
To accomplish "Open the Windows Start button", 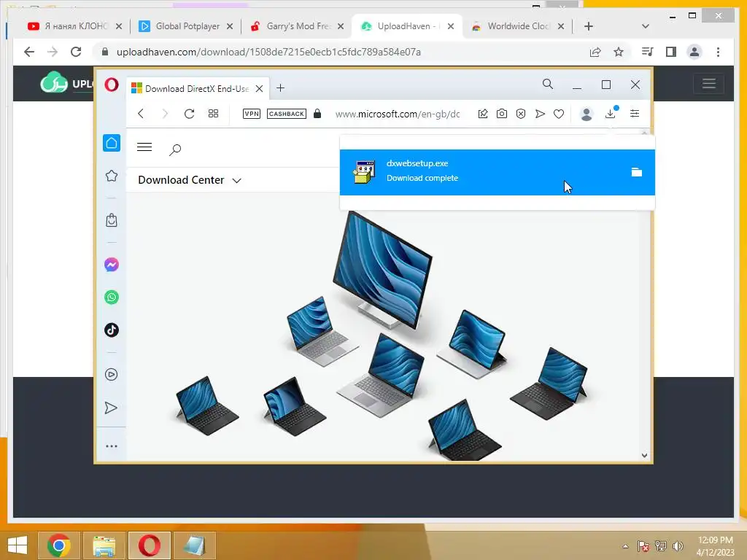I will pyautogui.click(x=18, y=545).
